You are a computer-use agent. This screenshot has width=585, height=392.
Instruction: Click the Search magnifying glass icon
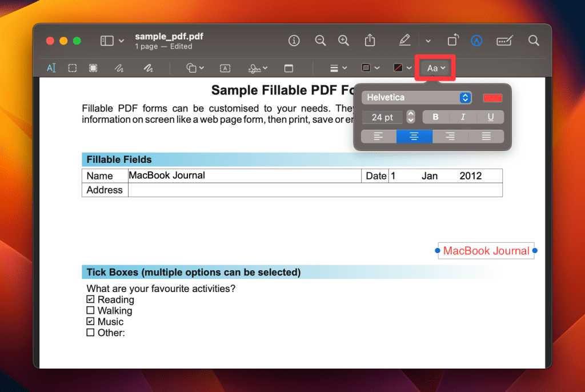[x=534, y=41]
